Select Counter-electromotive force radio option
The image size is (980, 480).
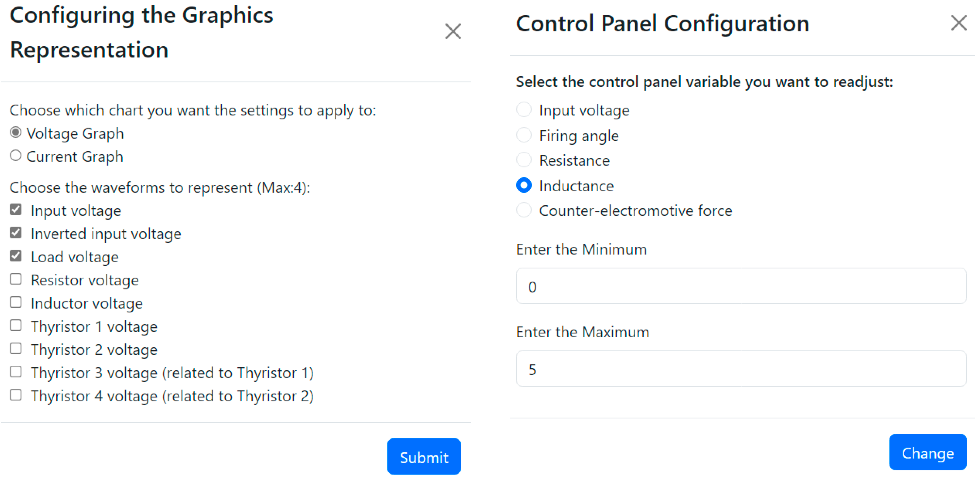pos(524,210)
